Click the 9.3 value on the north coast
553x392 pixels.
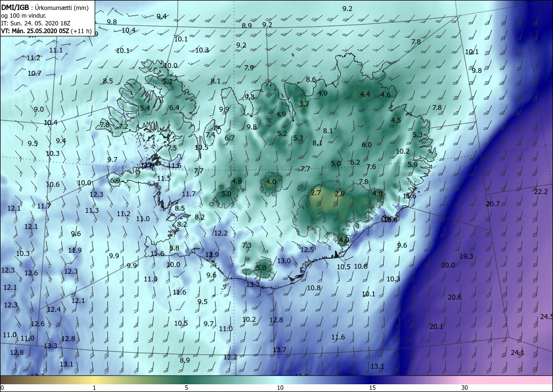coord(249,97)
